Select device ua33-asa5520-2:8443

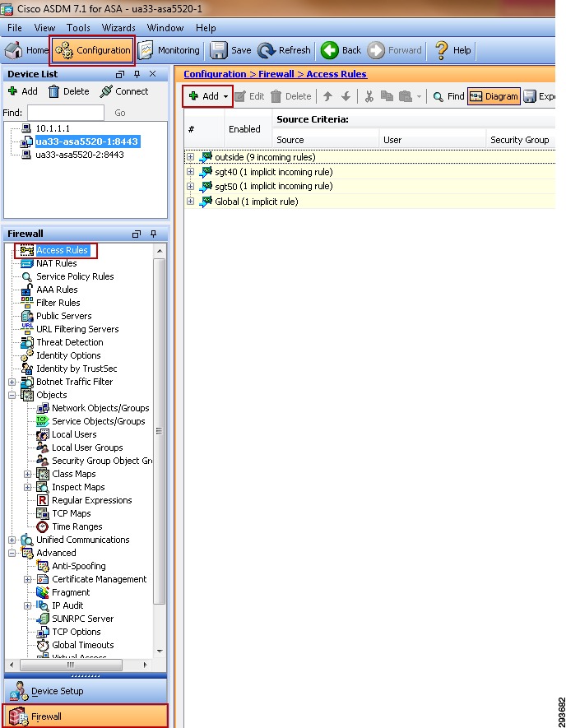point(80,155)
